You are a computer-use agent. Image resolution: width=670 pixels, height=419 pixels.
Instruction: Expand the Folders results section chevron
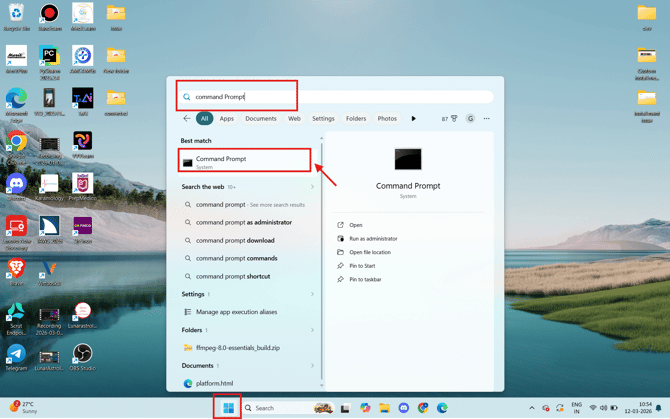click(x=312, y=330)
